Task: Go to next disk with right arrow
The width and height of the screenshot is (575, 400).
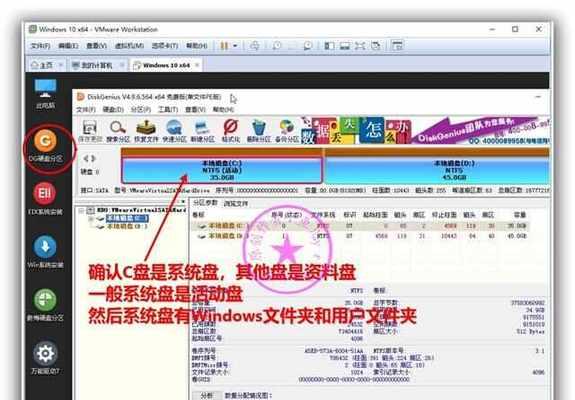Action: [x=94, y=158]
